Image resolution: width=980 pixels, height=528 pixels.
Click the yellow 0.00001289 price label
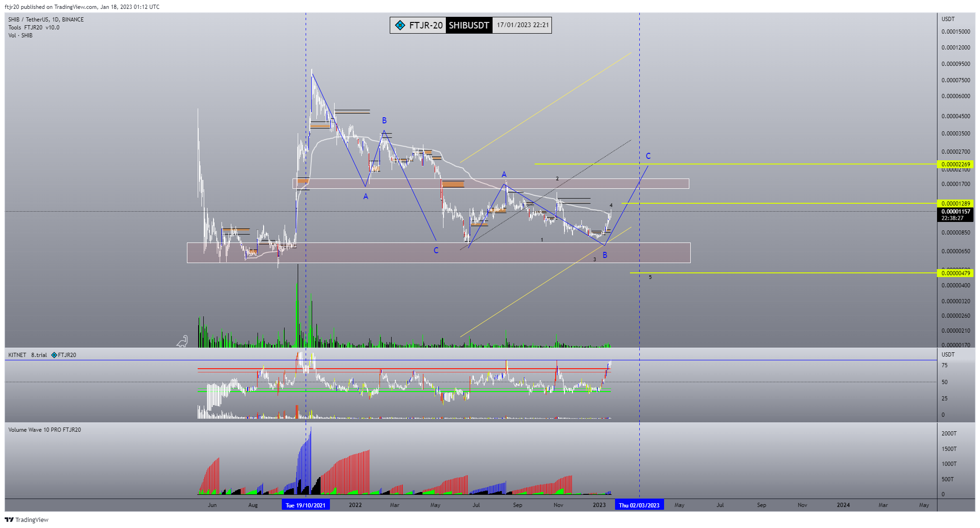(956, 204)
